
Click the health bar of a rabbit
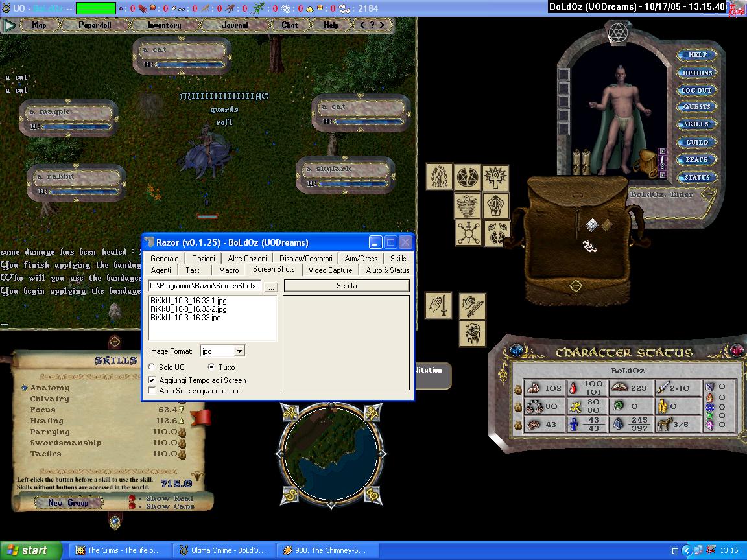pyautogui.click(x=84, y=191)
